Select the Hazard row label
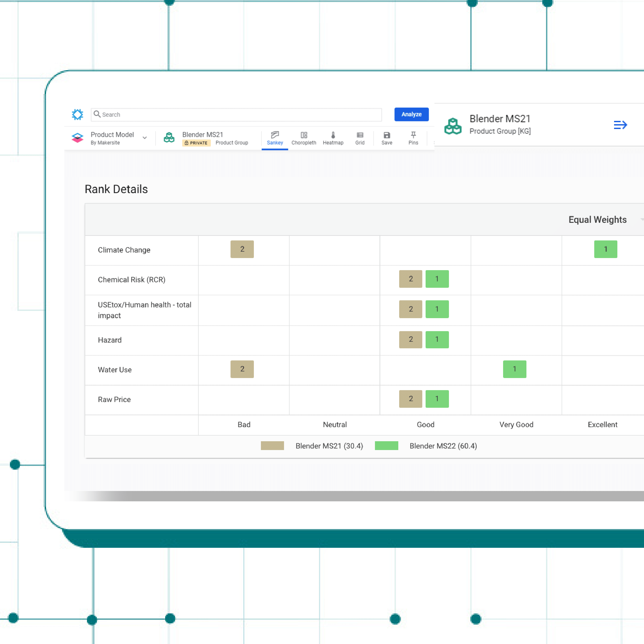This screenshot has width=644, height=644. click(110, 340)
